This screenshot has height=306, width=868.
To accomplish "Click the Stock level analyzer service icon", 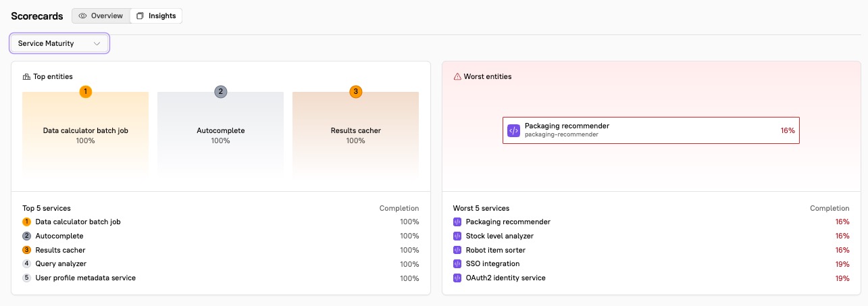I will 457,236.
